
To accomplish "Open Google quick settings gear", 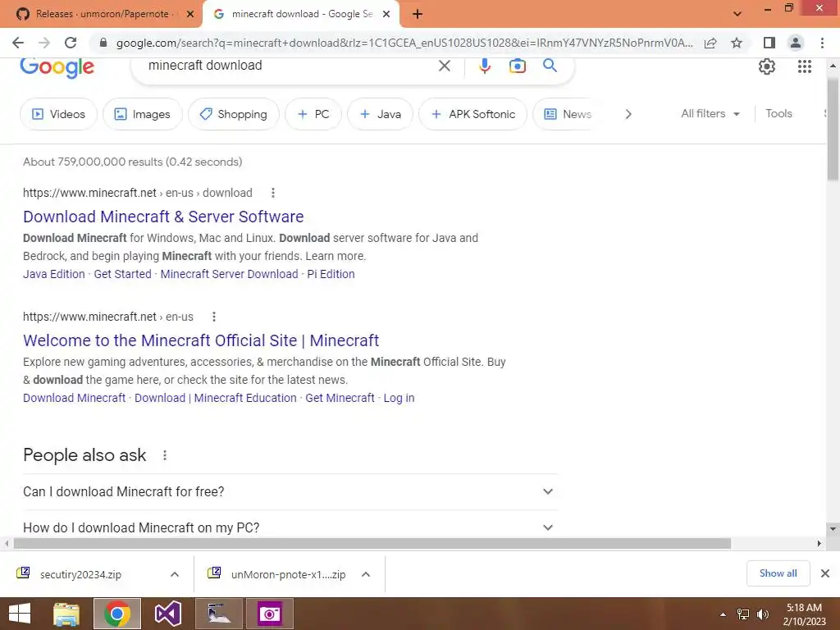I will [767, 66].
